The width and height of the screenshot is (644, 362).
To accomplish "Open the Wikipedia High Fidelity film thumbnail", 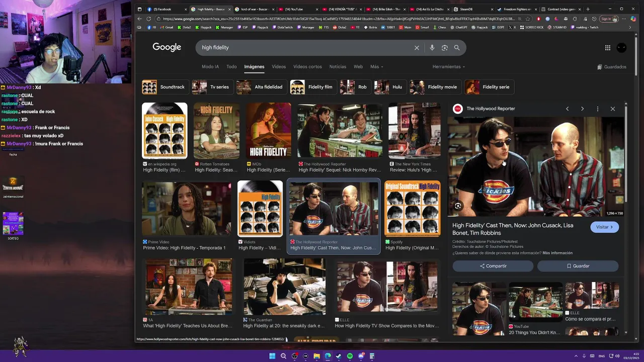I will (x=165, y=131).
